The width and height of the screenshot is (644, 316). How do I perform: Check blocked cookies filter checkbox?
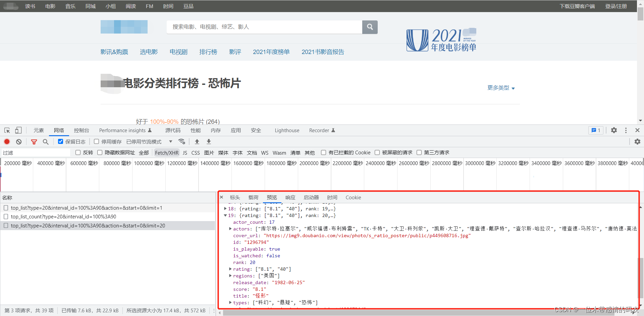pos(324,153)
